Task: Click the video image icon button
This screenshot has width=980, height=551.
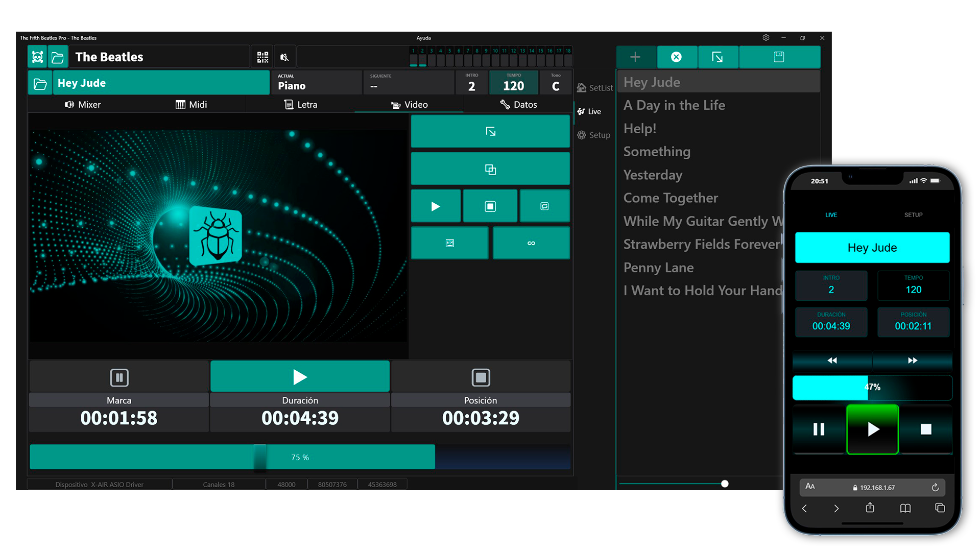Action: coord(449,244)
